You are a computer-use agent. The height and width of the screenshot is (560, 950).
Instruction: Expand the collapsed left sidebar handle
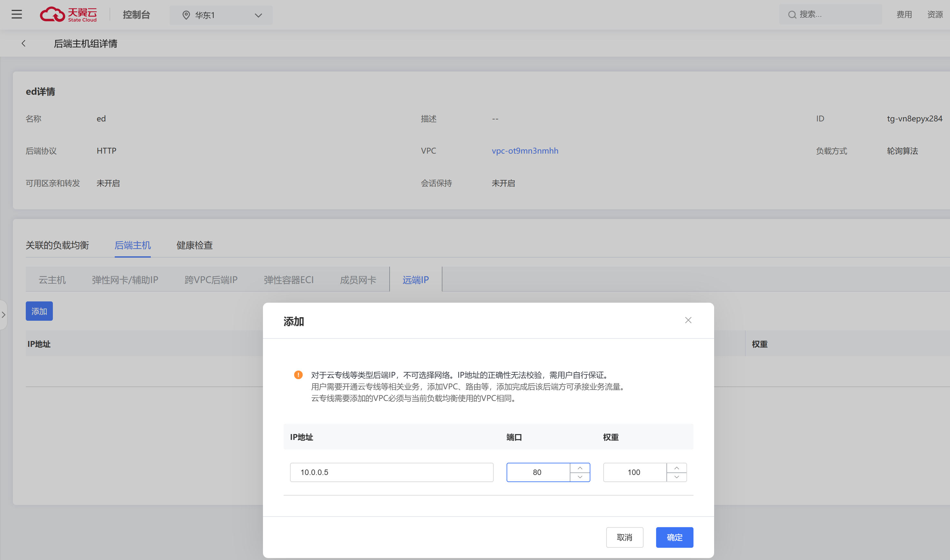tap(4, 314)
